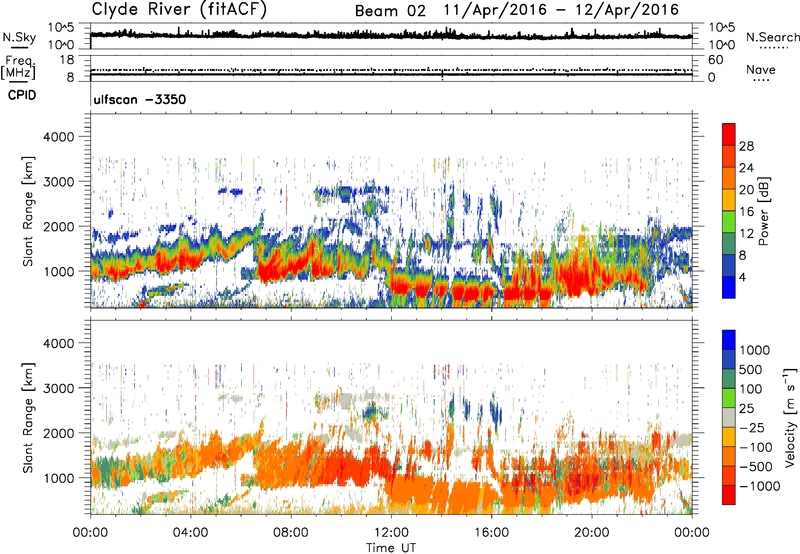
Task: Click the velocity colorbar tick label '-25'
Action: (x=751, y=427)
